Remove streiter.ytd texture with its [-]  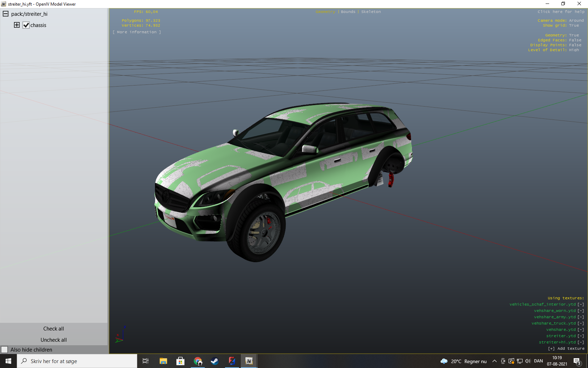(581, 336)
